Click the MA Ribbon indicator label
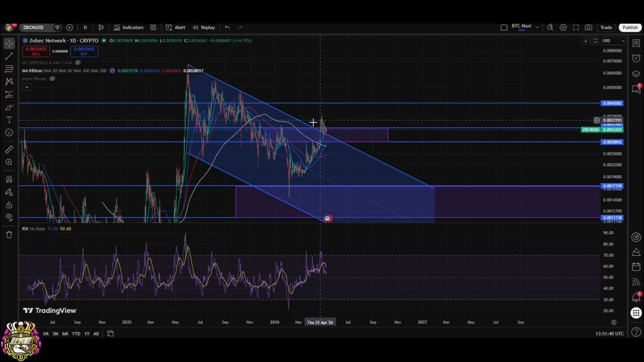 pyautogui.click(x=33, y=70)
